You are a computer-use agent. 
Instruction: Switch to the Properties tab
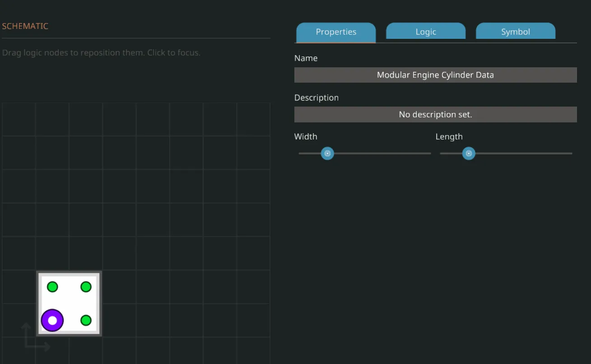coord(336,32)
